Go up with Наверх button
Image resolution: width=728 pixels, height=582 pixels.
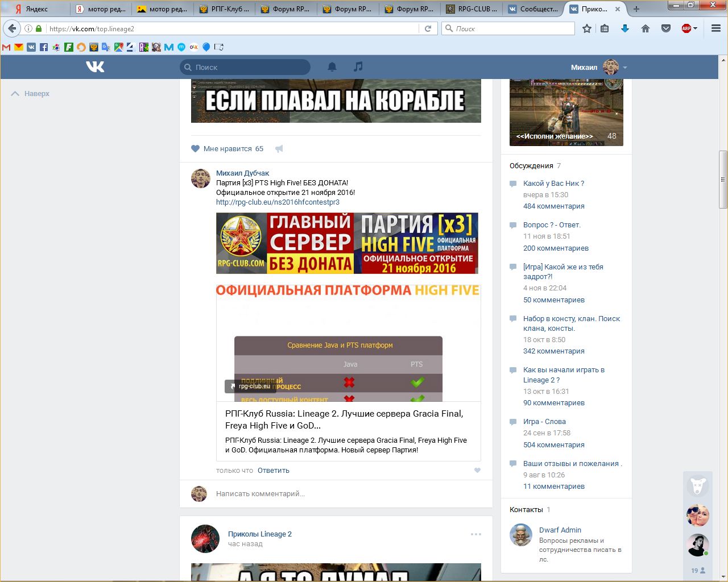31,94
